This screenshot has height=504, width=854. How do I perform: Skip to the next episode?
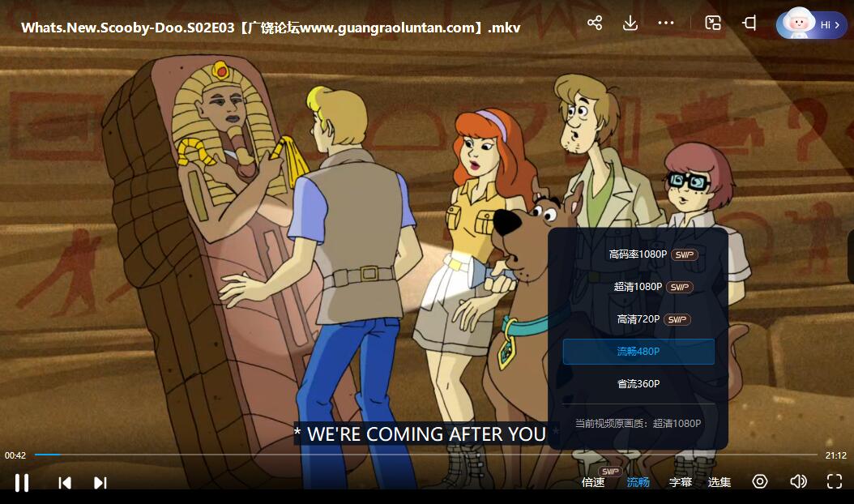pyautogui.click(x=100, y=483)
